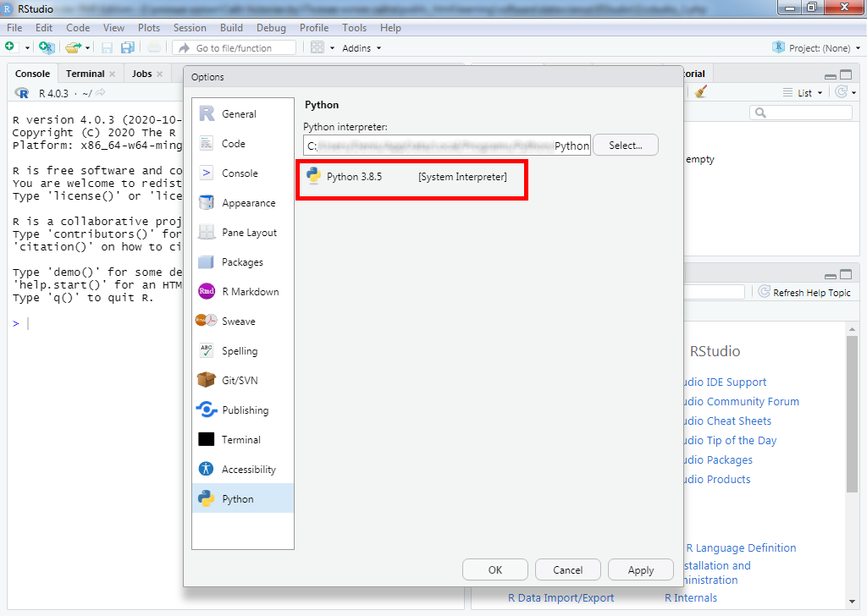
Task: Click the Select... interpreter button
Action: tap(626, 146)
